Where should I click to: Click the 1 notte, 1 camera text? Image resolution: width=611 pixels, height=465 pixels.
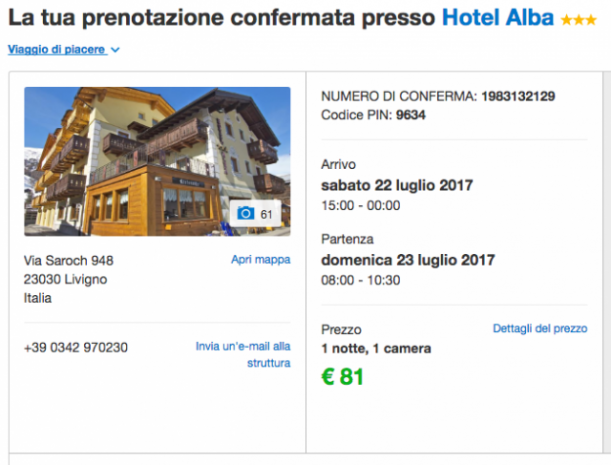coord(376,349)
